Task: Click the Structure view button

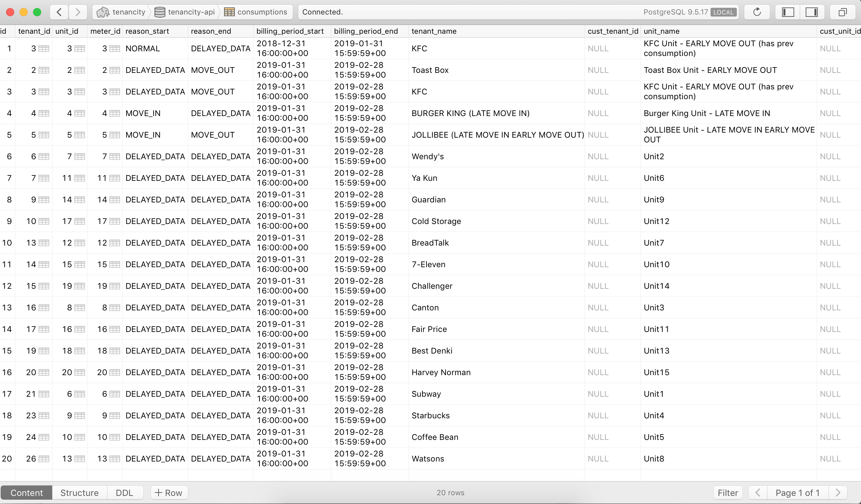Action: (79, 493)
